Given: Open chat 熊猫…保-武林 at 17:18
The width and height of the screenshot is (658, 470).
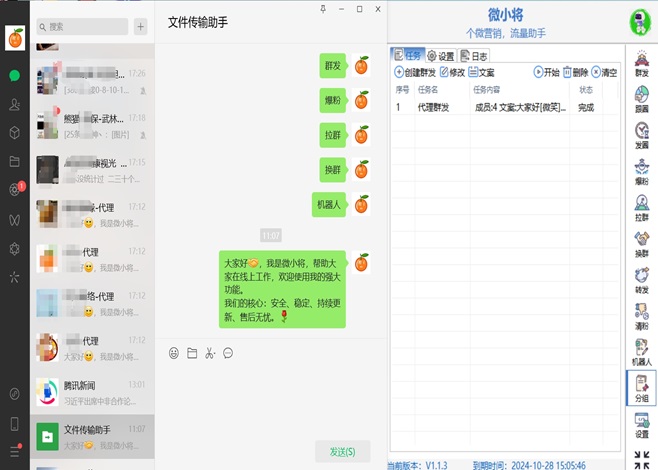Looking at the screenshot, I should (x=92, y=125).
